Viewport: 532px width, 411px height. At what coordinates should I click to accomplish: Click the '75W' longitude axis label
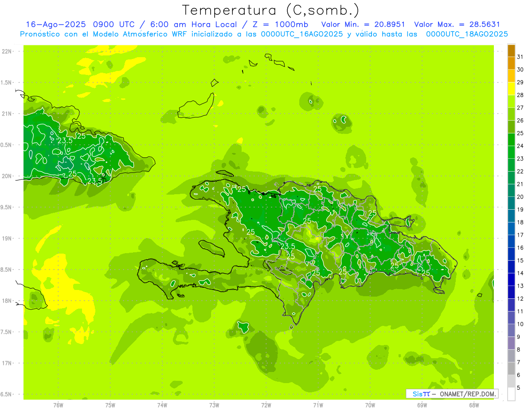coord(110,405)
